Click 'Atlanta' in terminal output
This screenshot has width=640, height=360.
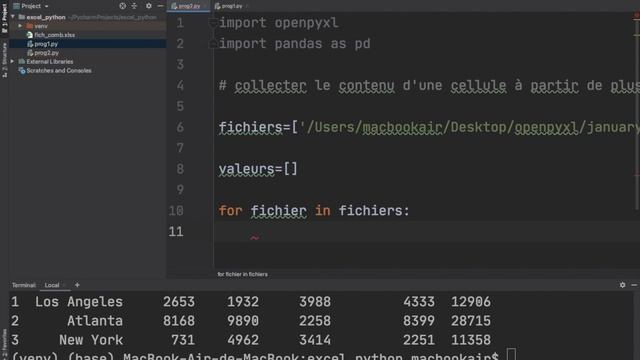95,321
